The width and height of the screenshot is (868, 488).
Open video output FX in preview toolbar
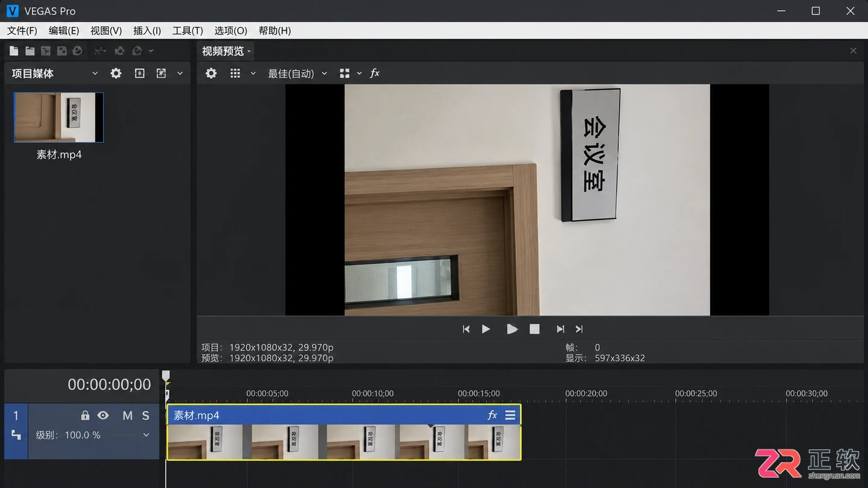[375, 73]
